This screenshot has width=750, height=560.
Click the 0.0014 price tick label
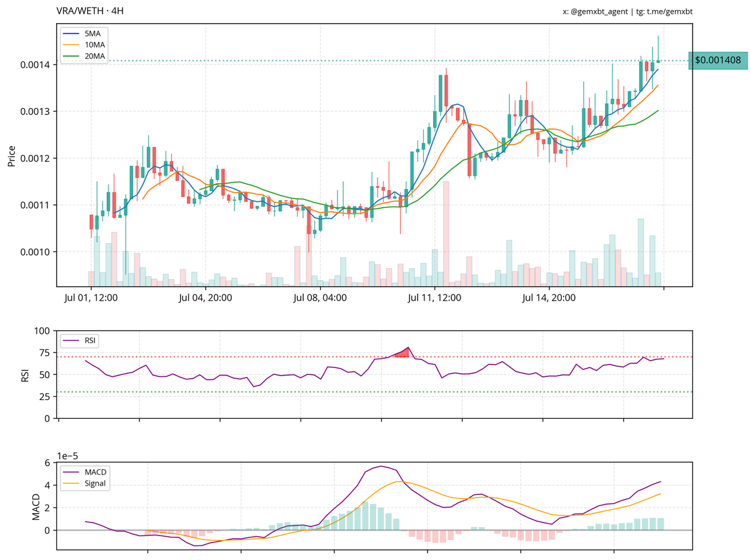pyautogui.click(x=34, y=64)
